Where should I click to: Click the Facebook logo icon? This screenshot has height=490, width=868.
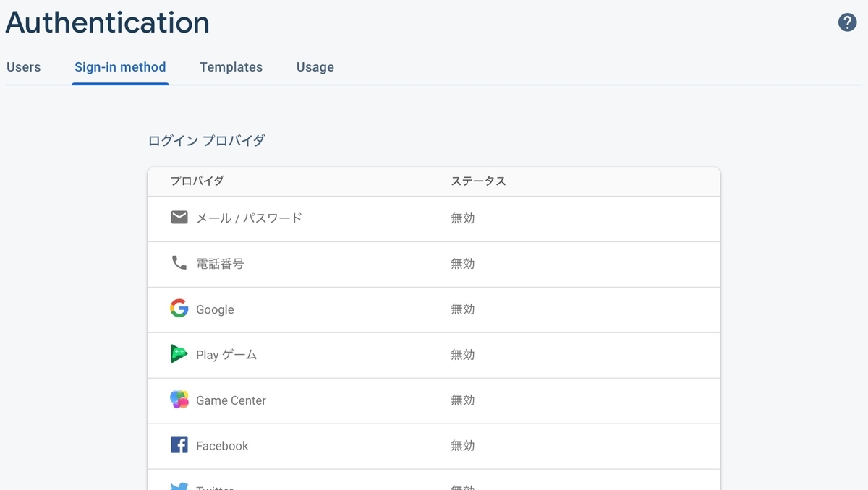point(179,445)
